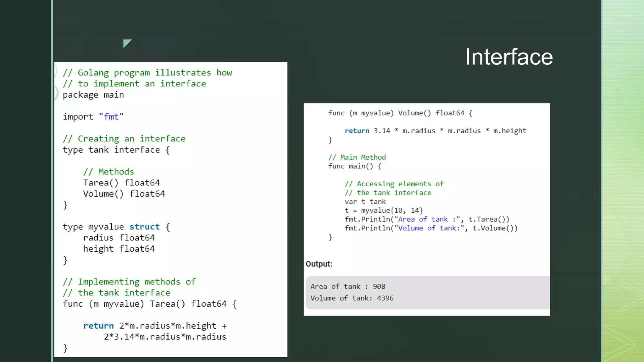Viewport: 644px width, 362px height.
Task: Click the comment "// Accessing elements of"
Action: tap(394, 184)
